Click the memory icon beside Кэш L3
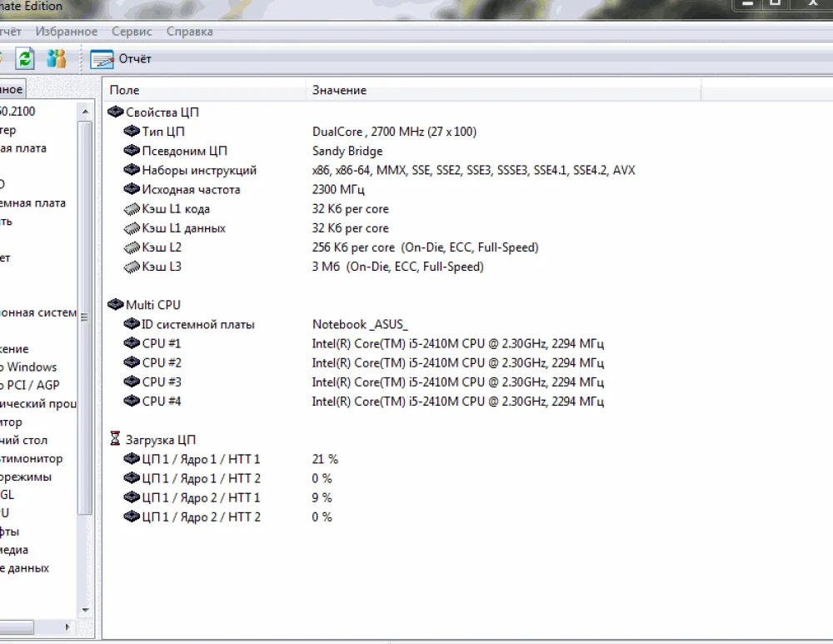 pyautogui.click(x=132, y=267)
